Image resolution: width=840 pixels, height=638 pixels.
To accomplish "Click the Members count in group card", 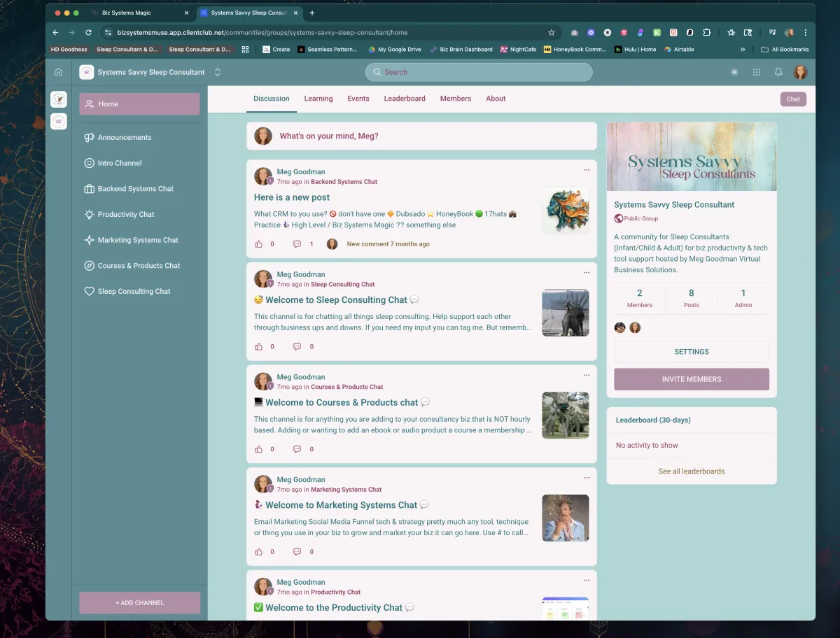I will click(640, 298).
